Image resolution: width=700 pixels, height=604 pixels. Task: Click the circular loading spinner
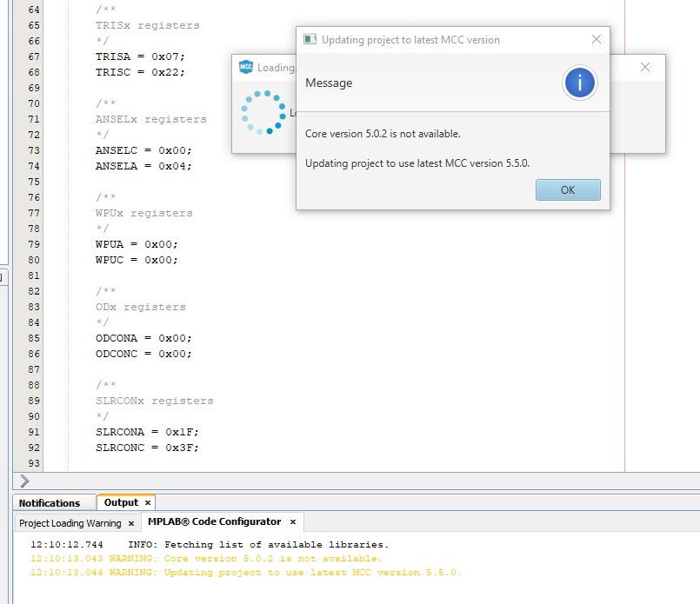(263, 112)
